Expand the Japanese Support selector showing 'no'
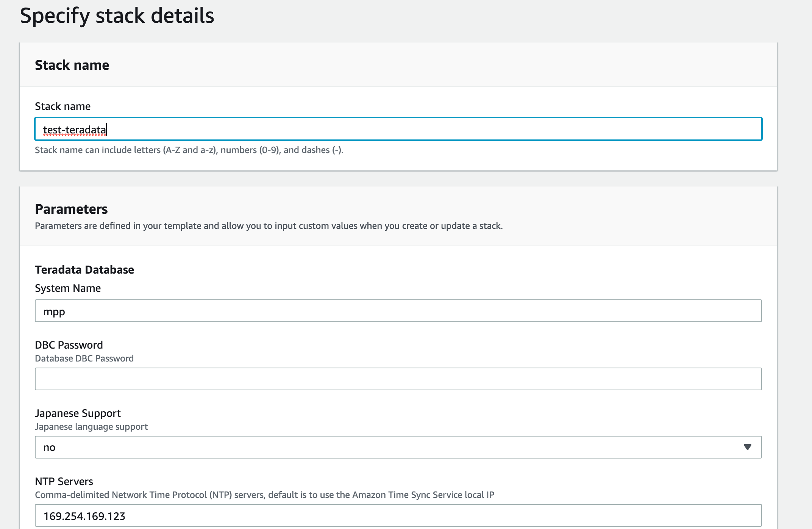812x529 pixels. (x=398, y=447)
